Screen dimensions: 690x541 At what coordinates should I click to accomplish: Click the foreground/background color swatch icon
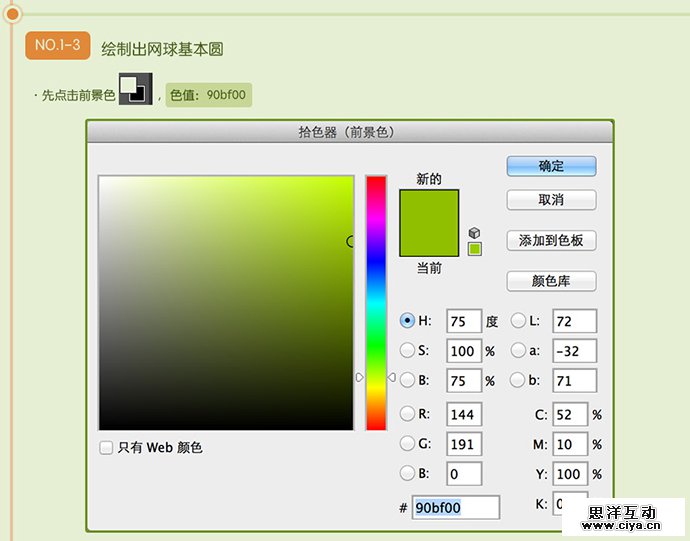coord(136,89)
